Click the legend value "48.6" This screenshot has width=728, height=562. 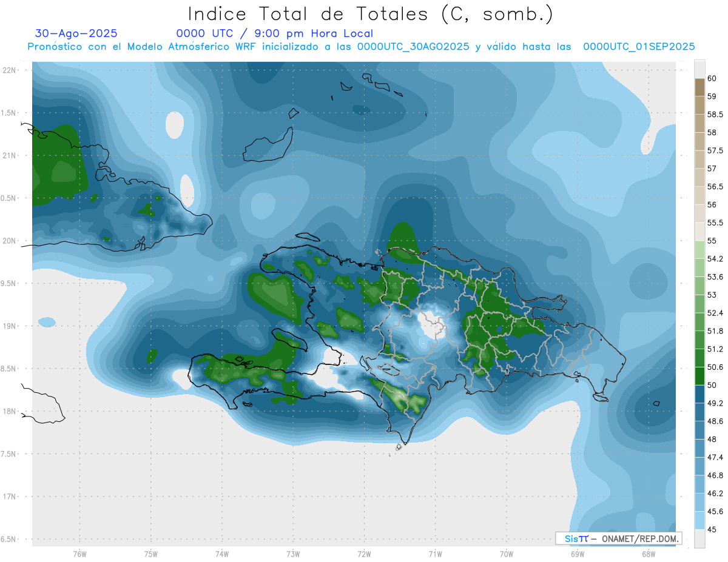pos(715,421)
